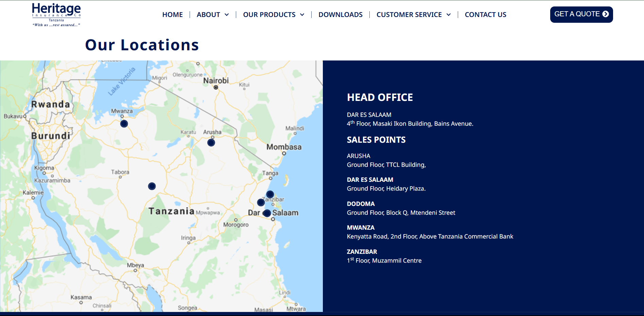
Task: Click the Zanzibar map marker
Action: (x=269, y=194)
